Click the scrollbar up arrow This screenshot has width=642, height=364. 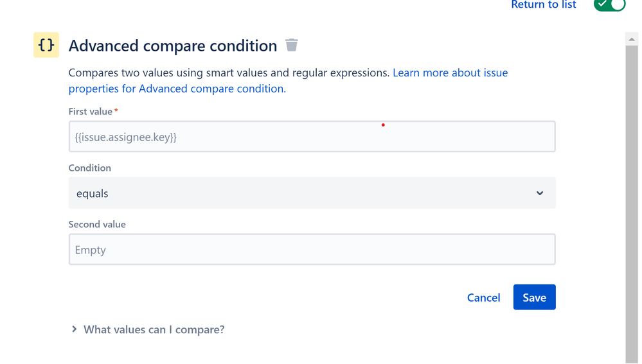coord(632,39)
